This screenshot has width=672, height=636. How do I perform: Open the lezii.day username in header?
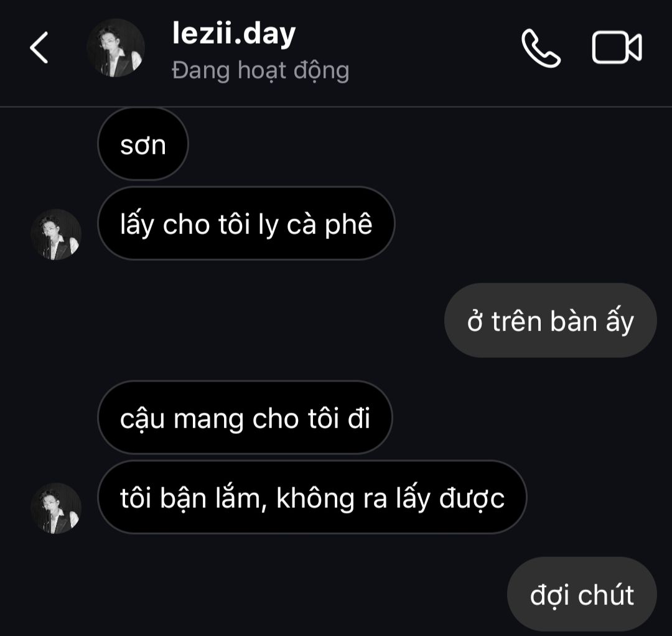pos(234,34)
